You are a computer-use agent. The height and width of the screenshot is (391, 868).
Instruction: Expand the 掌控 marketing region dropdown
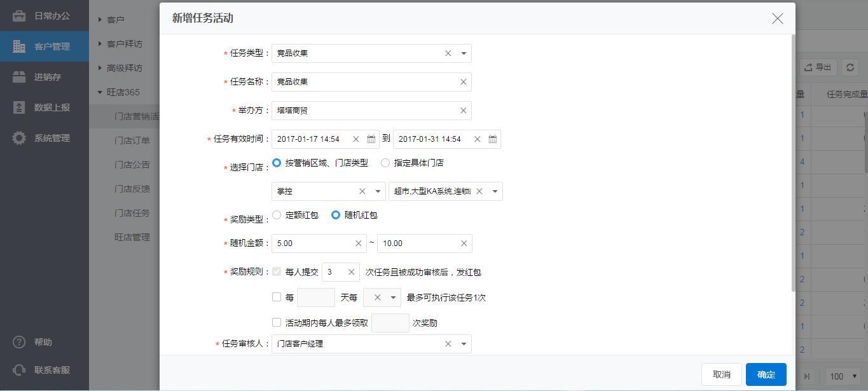pyautogui.click(x=378, y=191)
